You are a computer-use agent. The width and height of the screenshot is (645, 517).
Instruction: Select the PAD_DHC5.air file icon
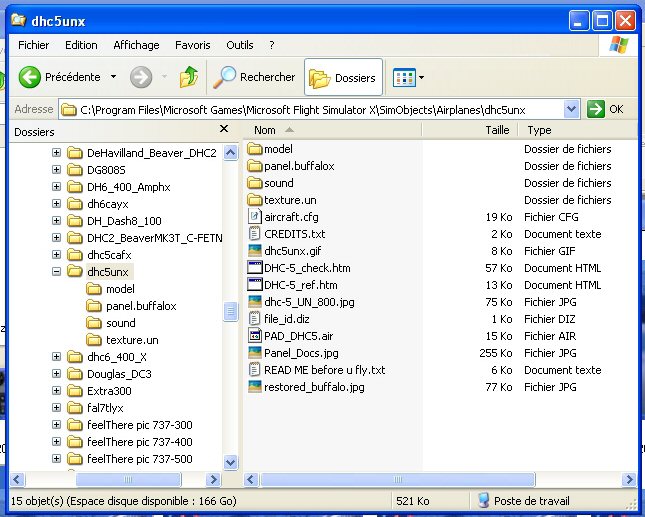255,336
